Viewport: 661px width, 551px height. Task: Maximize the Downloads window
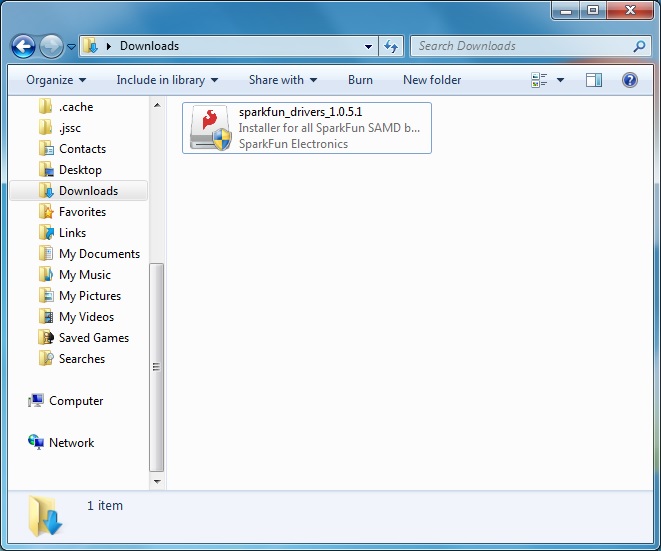click(x=593, y=10)
